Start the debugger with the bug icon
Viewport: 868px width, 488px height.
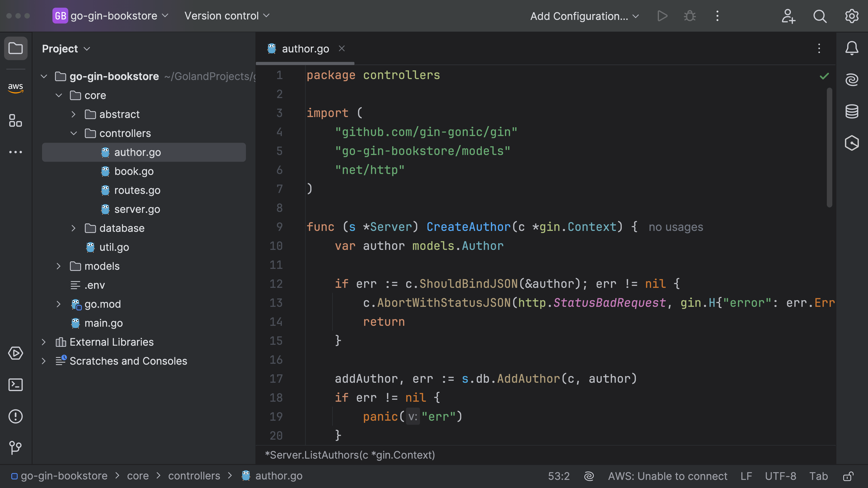click(689, 16)
